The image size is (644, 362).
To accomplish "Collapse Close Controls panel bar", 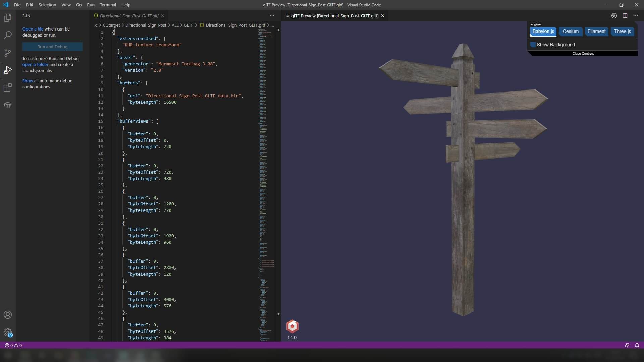I will tap(583, 54).
